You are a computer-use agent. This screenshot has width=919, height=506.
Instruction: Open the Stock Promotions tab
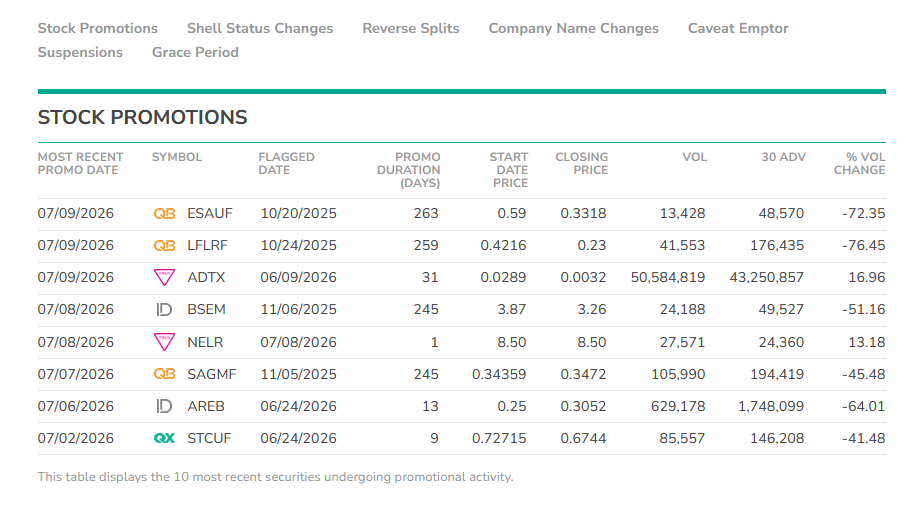(x=98, y=28)
